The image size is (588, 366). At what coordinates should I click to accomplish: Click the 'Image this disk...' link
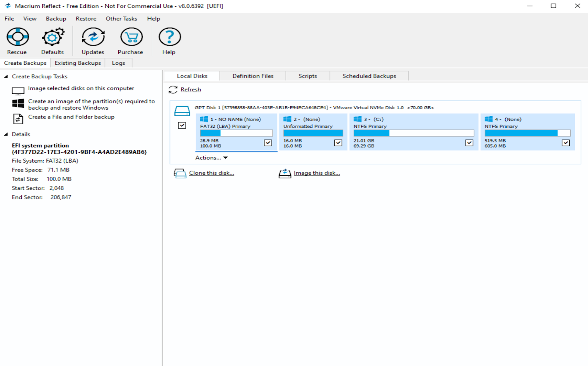(x=317, y=173)
